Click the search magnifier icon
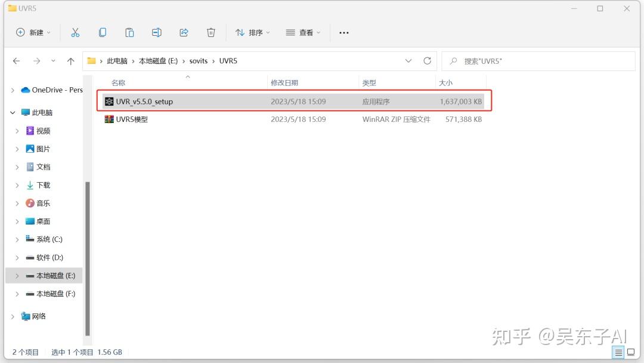This screenshot has height=363, width=644. coord(453,61)
